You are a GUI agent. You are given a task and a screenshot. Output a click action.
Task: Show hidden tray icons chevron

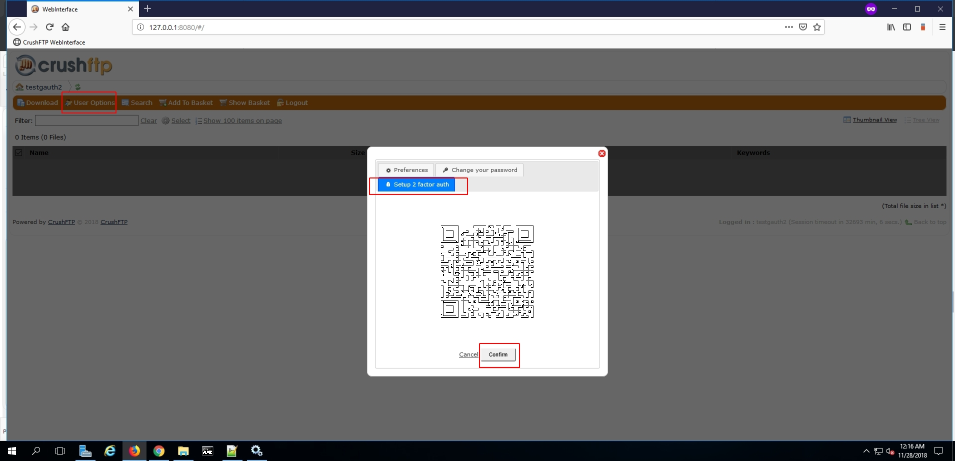tap(867, 451)
